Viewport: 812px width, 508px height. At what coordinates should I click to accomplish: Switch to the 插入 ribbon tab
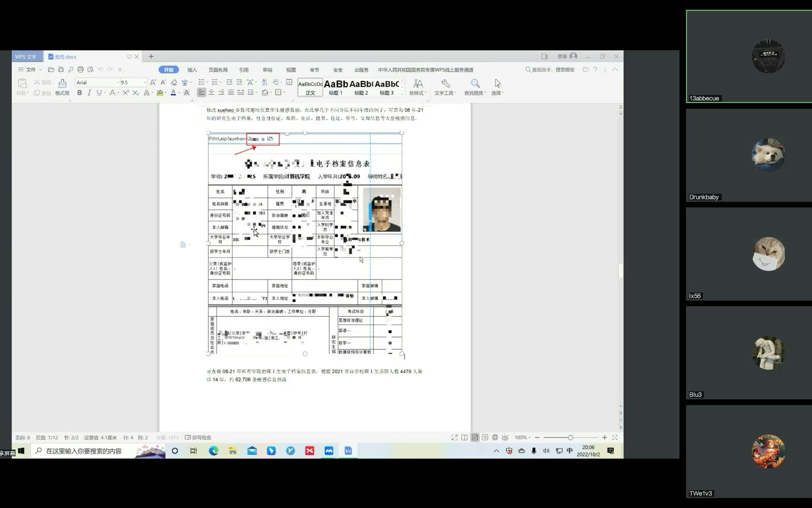(192, 70)
